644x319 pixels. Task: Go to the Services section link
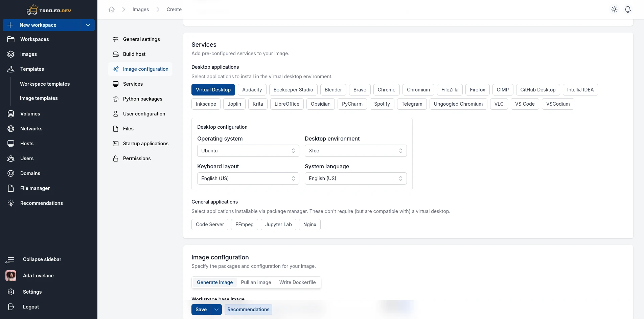coord(140,84)
